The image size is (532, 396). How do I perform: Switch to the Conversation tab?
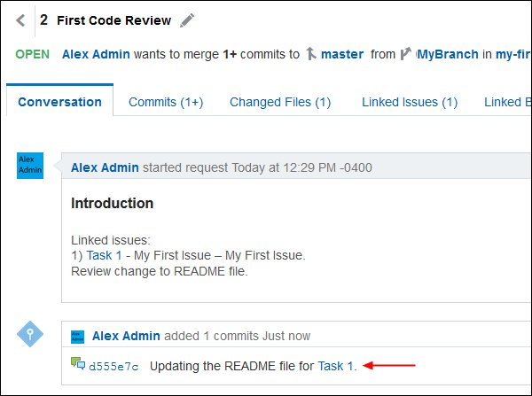click(x=59, y=102)
